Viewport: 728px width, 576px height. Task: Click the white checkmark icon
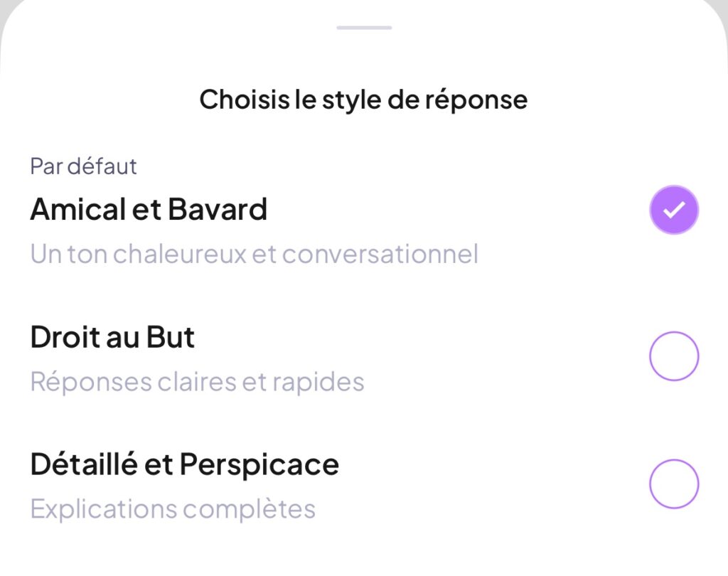pyautogui.click(x=674, y=210)
